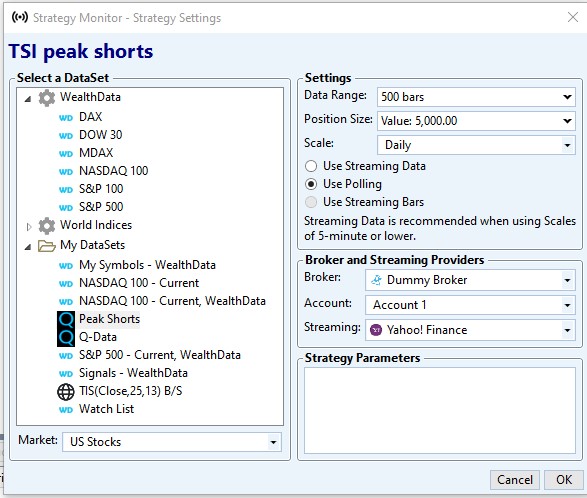
Task: Click the OK button
Action: [x=564, y=480]
